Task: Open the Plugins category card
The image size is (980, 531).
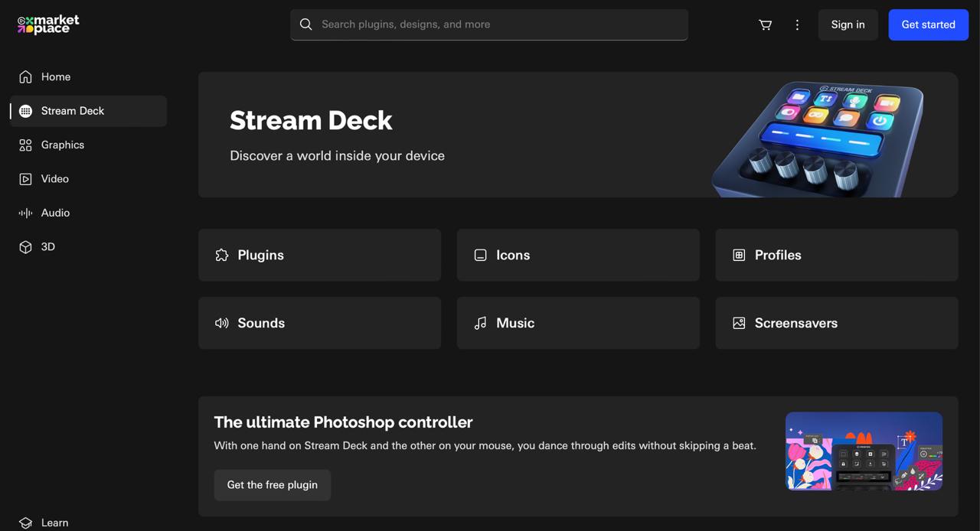Action: coord(319,255)
